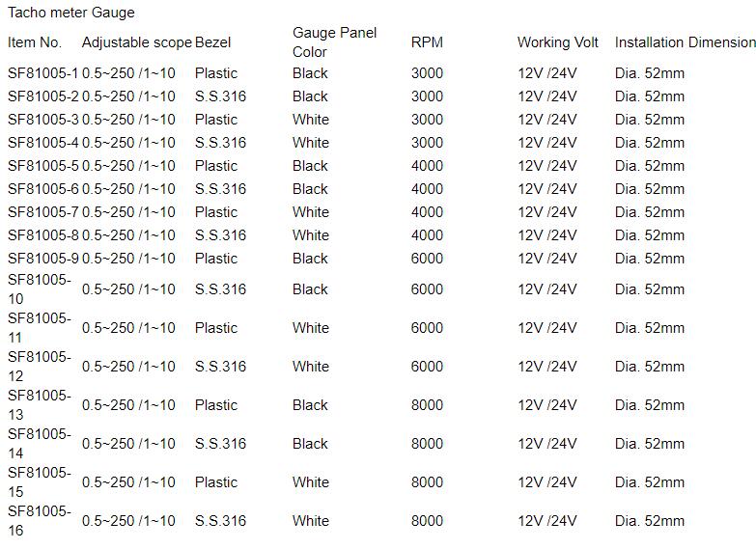Click item number SF81005-1
The image size is (756, 549).
point(43,73)
